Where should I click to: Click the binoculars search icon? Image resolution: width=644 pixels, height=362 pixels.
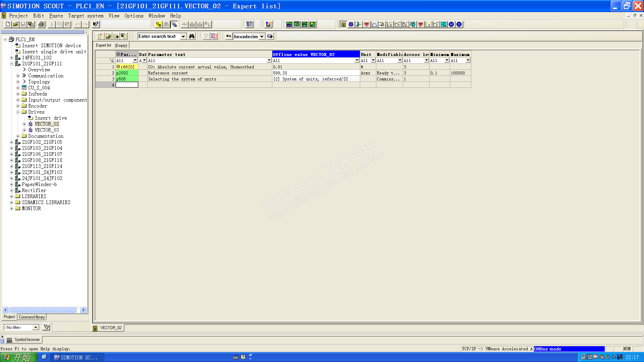click(192, 36)
